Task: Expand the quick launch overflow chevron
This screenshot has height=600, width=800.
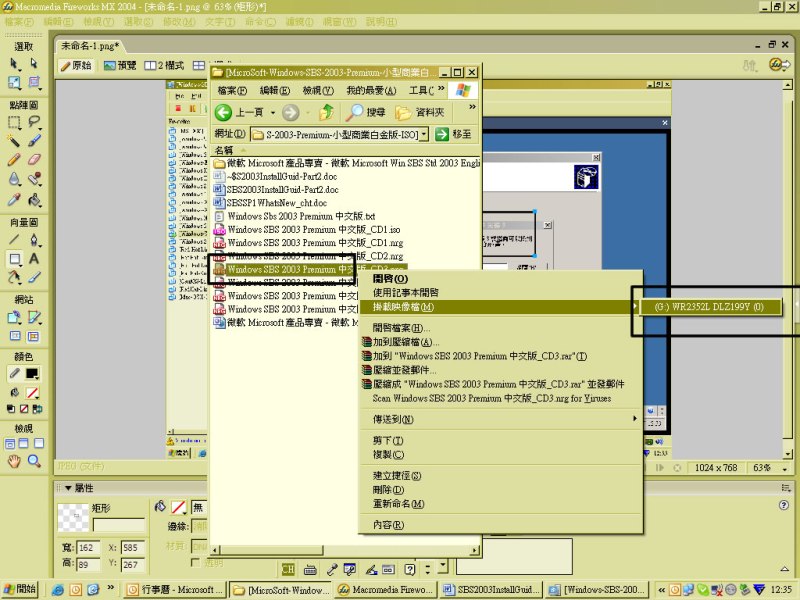Action: point(110,588)
